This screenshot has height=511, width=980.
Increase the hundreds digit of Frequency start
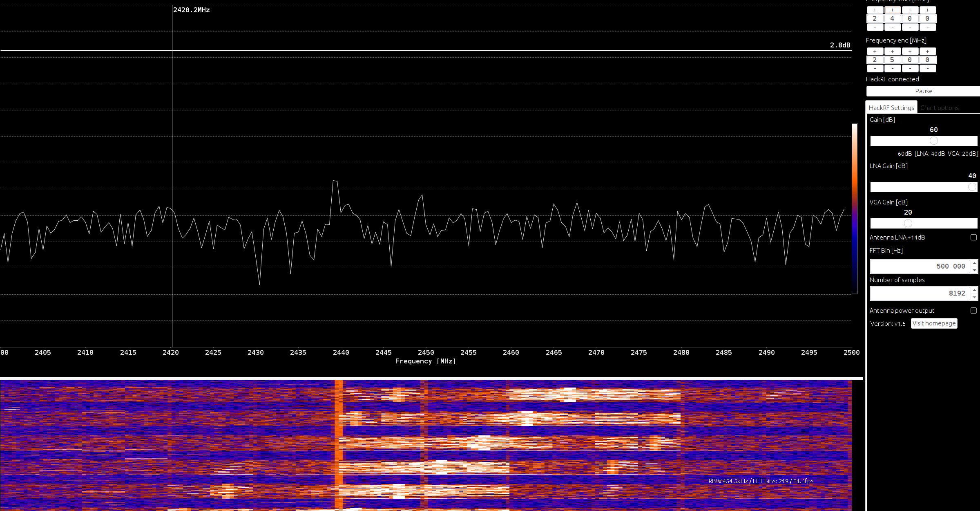(892, 10)
